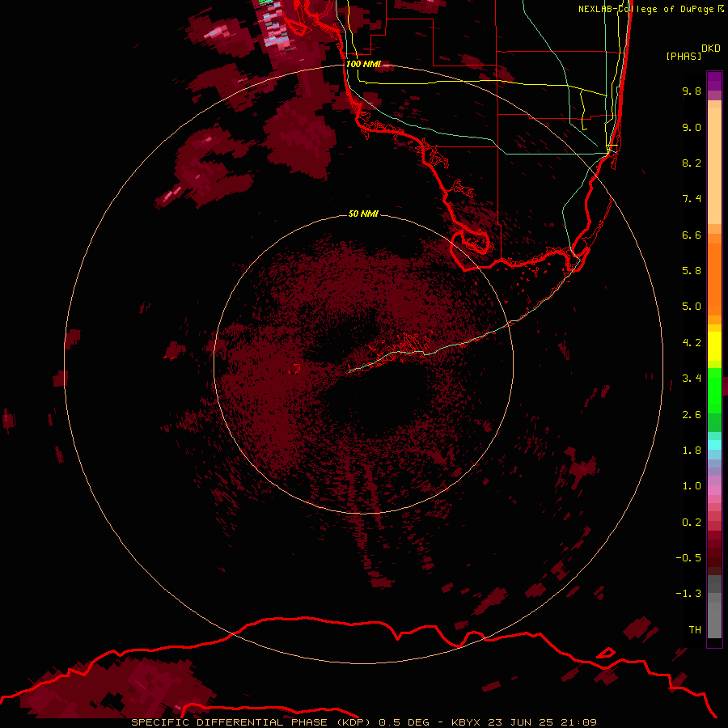Select the bright green band of the scale
The image size is (728, 728).
click(x=714, y=391)
